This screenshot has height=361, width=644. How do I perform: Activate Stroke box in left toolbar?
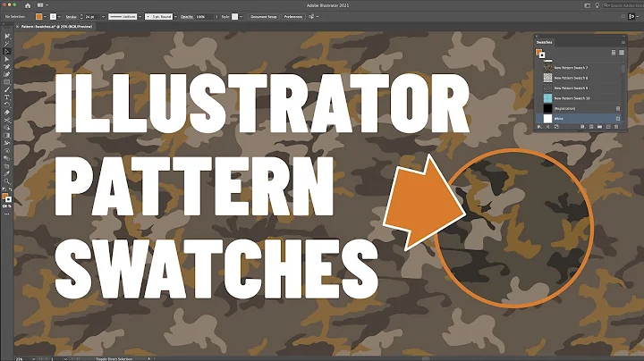point(8,200)
